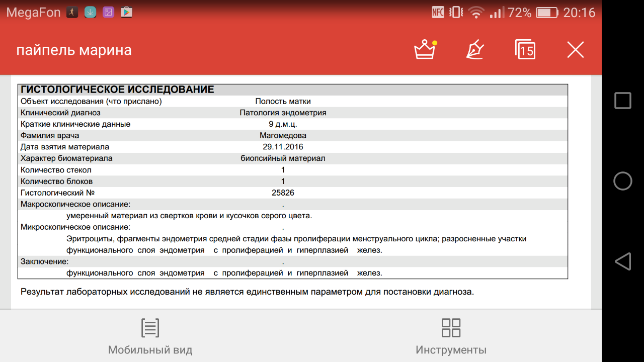Tap the running figure notification icon

click(x=72, y=12)
